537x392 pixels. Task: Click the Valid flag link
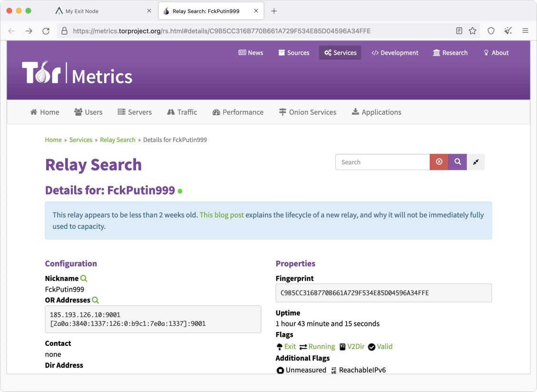pos(385,346)
